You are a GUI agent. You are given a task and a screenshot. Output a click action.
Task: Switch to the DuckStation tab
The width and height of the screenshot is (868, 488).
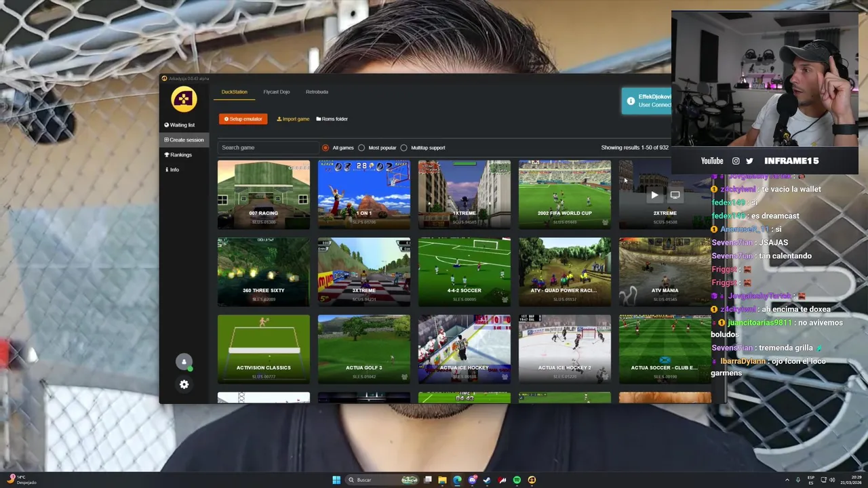(234, 91)
